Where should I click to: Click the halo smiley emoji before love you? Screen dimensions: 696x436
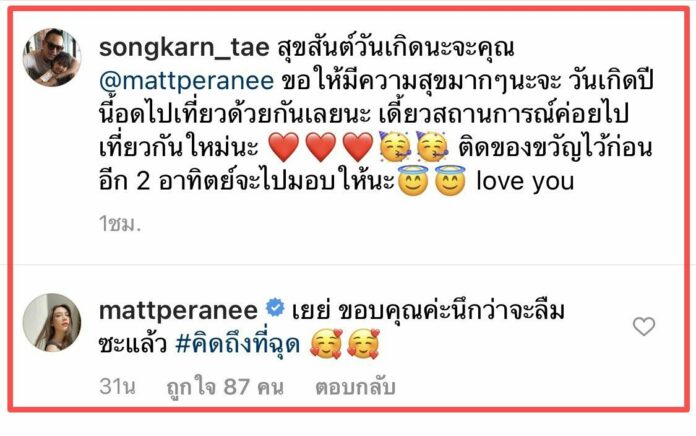[x=450, y=181]
